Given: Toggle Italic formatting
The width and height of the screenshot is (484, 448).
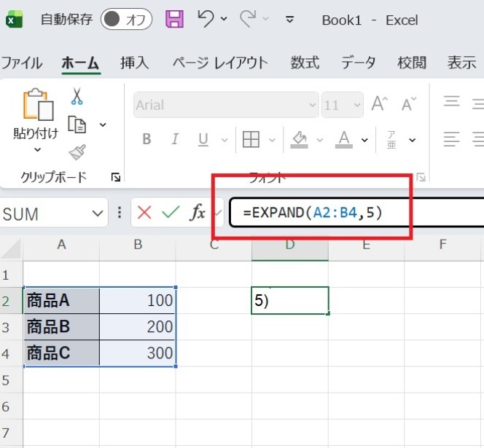Looking at the screenshot, I should [175, 139].
